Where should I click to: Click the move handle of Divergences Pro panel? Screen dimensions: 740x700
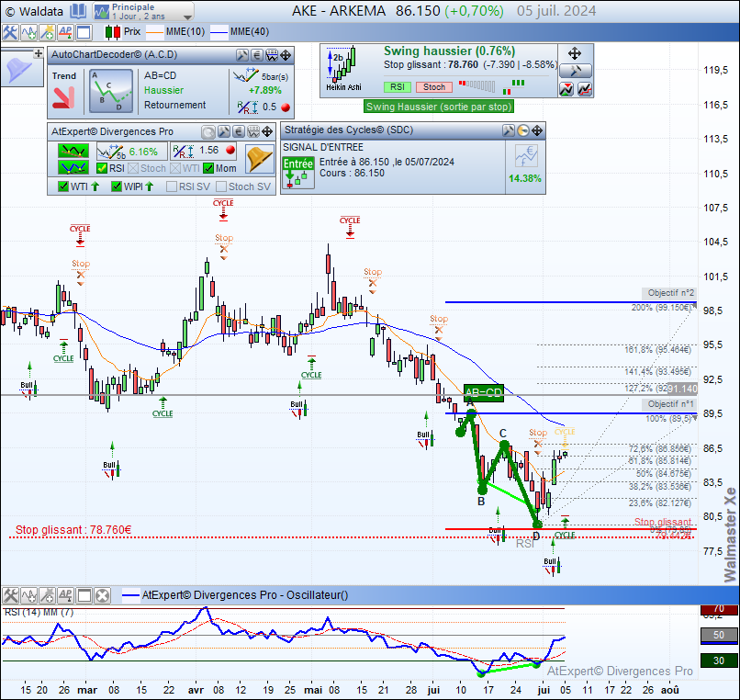pyautogui.click(x=267, y=131)
